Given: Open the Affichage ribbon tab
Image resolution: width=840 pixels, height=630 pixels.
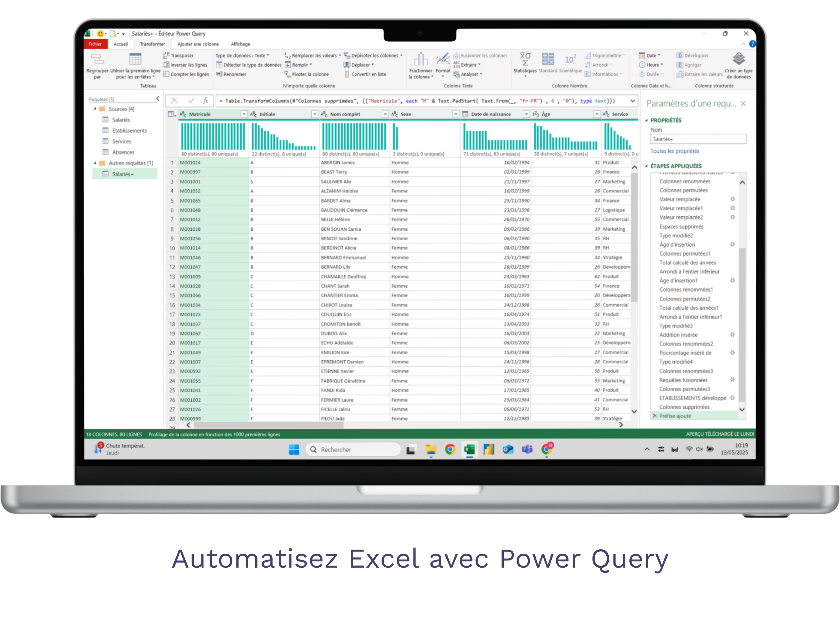Looking at the screenshot, I should click(x=240, y=44).
